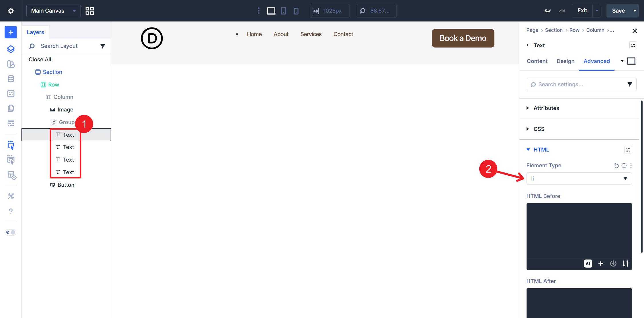Switch to the Design tab
Screen dimensions: 644x318
[x=565, y=61]
